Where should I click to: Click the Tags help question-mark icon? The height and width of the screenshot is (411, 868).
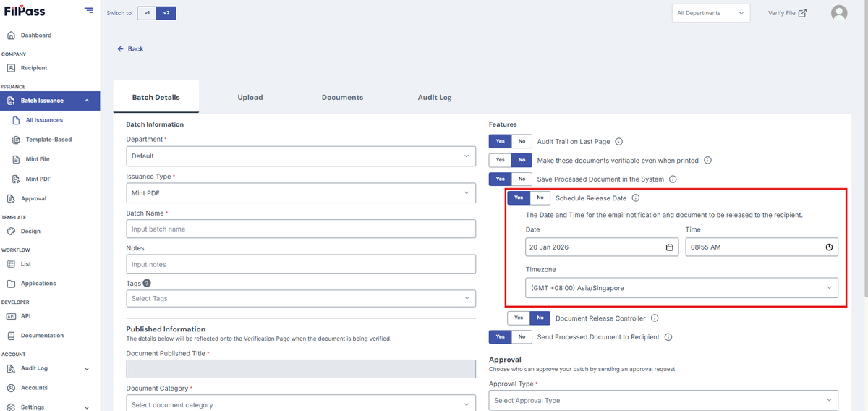pyautogui.click(x=147, y=284)
